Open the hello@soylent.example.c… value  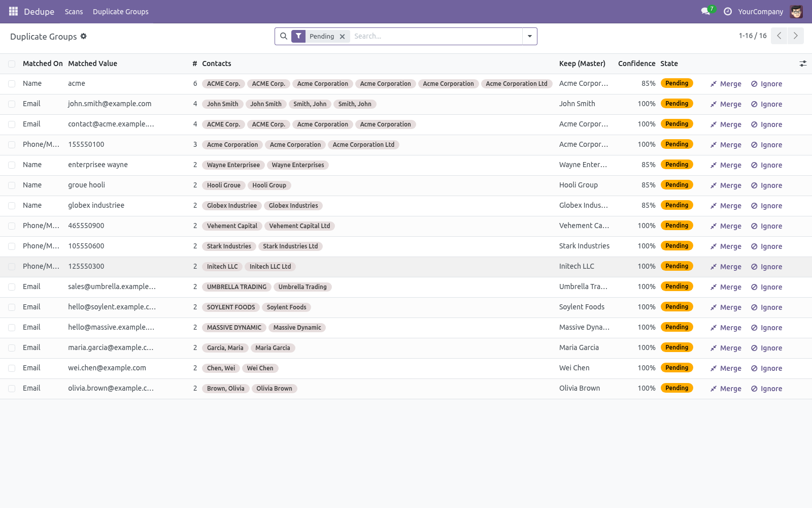coord(112,307)
